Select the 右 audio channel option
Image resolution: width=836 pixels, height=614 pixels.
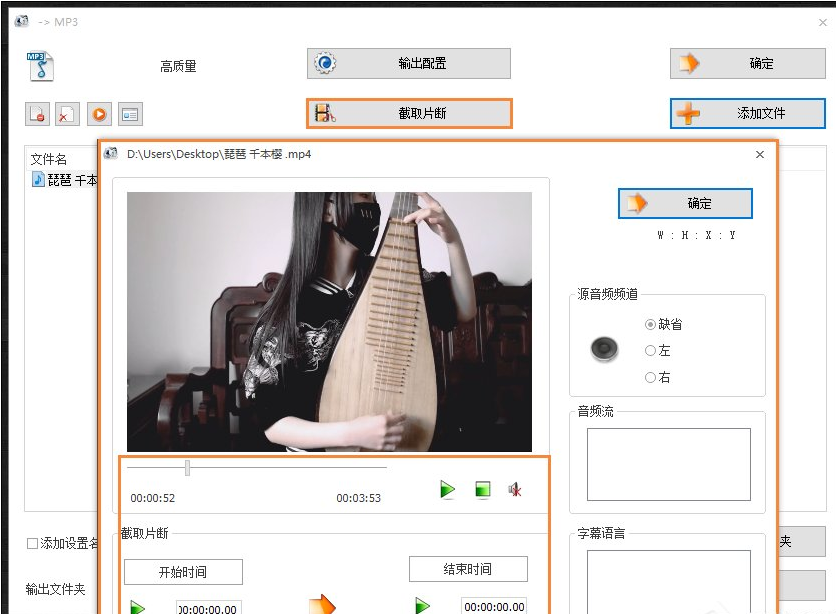pyautogui.click(x=648, y=377)
